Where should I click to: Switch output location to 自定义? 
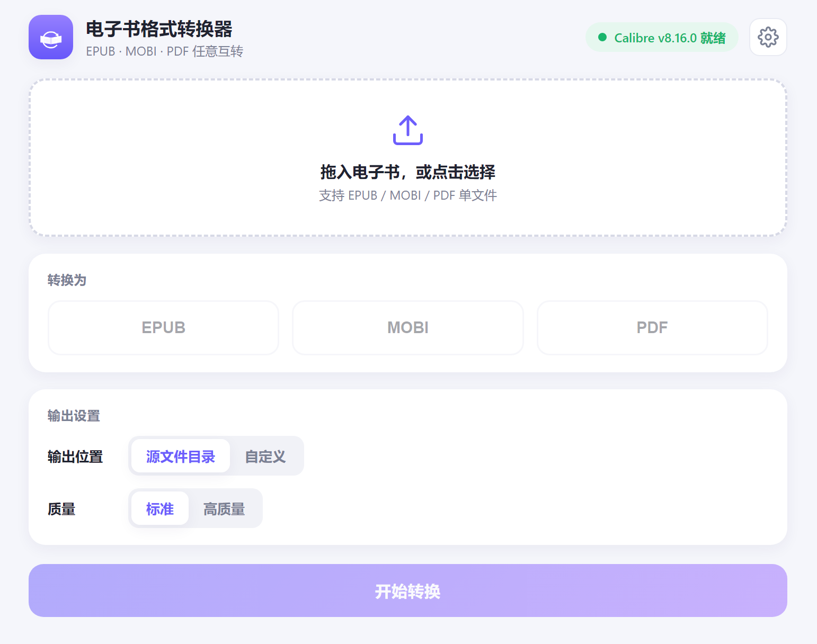(265, 456)
